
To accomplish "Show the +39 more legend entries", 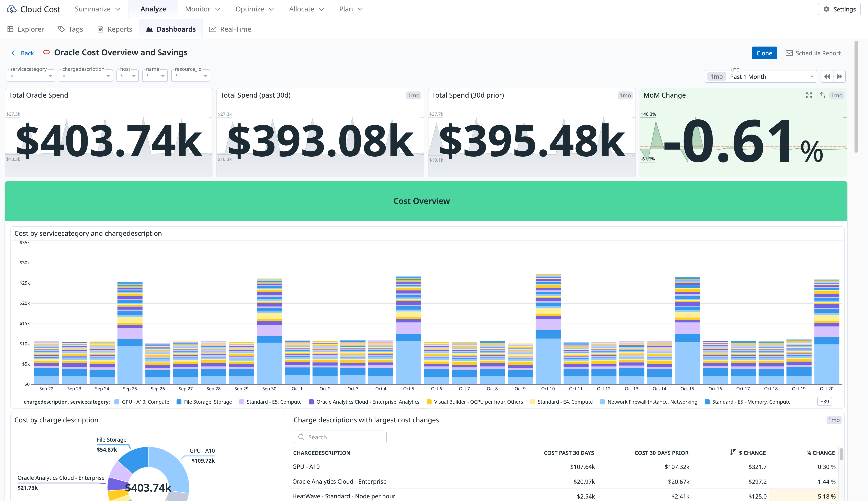I will point(825,402).
